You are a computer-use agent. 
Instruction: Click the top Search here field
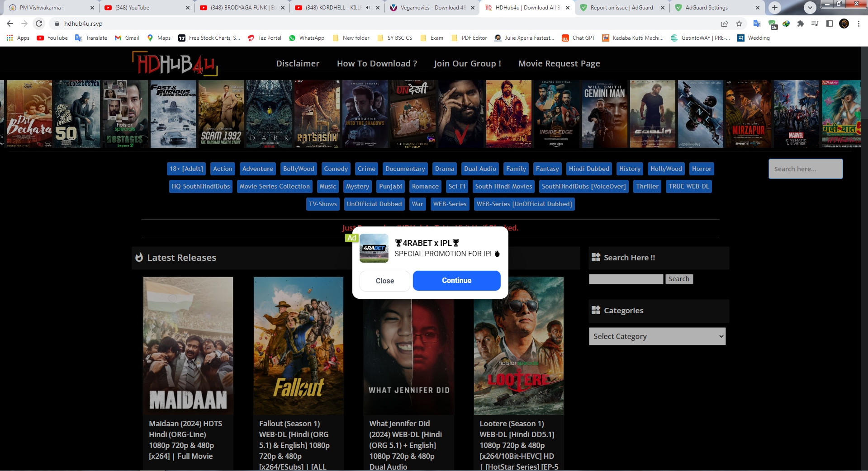[806, 169]
